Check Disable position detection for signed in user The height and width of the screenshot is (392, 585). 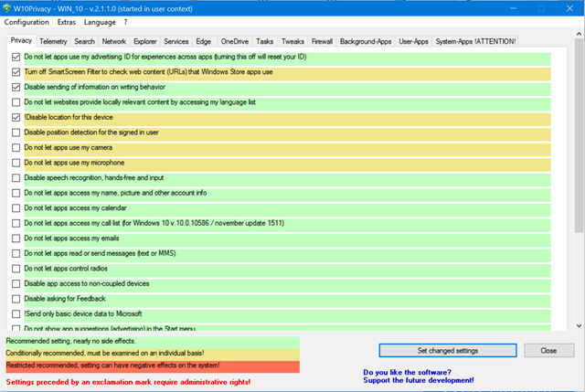(x=16, y=132)
